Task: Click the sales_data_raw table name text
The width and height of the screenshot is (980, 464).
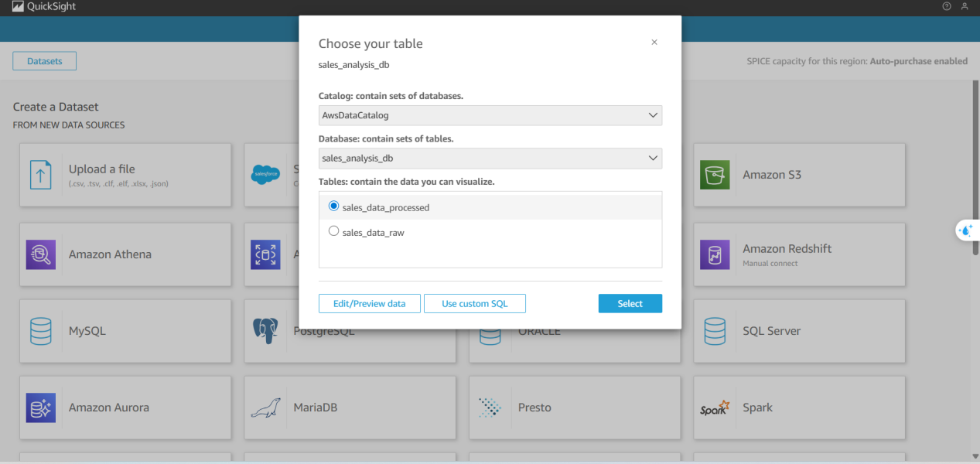Action: [x=374, y=232]
